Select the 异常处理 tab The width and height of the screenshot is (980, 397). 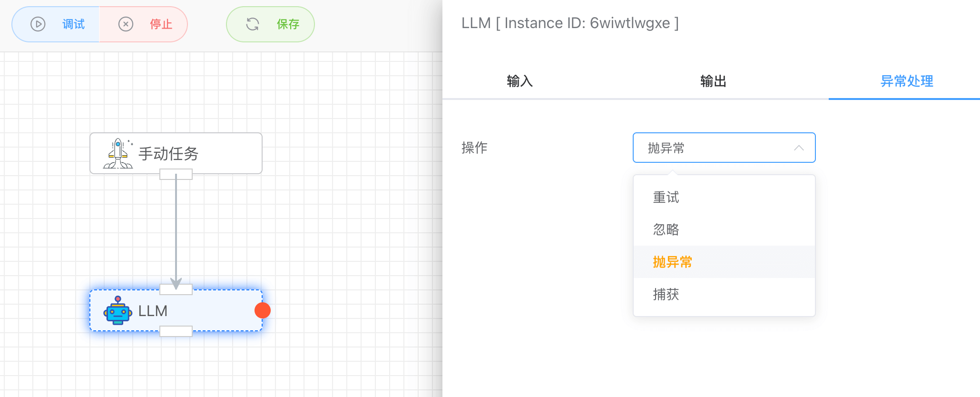[906, 81]
